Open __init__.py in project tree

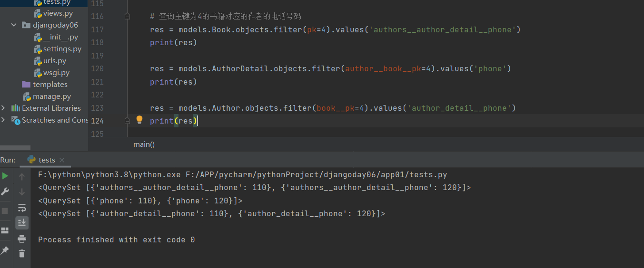[x=60, y=37]
